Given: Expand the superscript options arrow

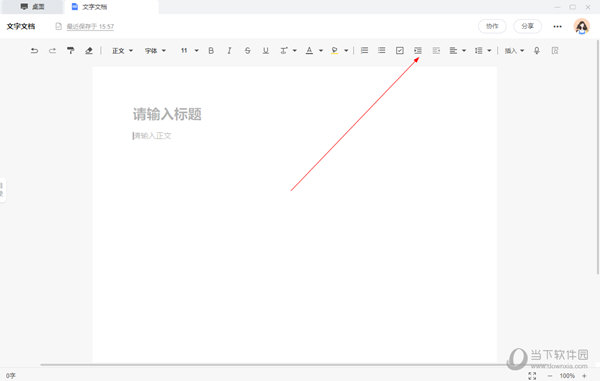Looking at the screenshot, I should [x=295, y=50].
